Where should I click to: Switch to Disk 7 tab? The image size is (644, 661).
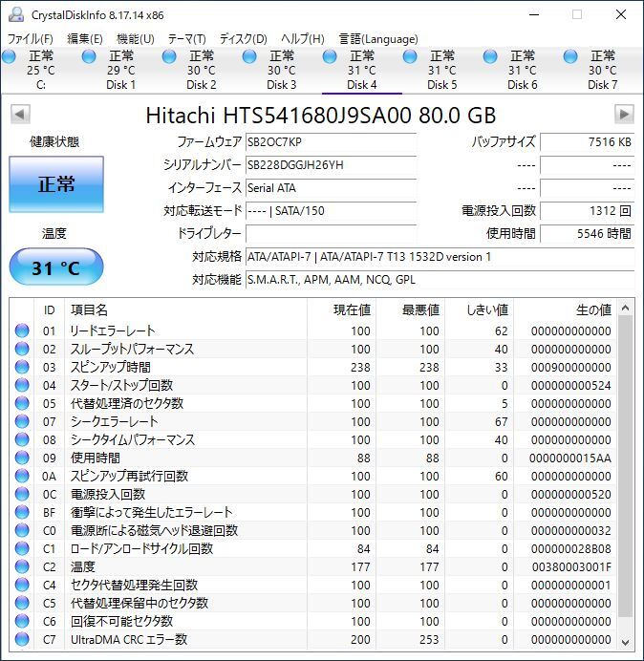pos(602,70)
